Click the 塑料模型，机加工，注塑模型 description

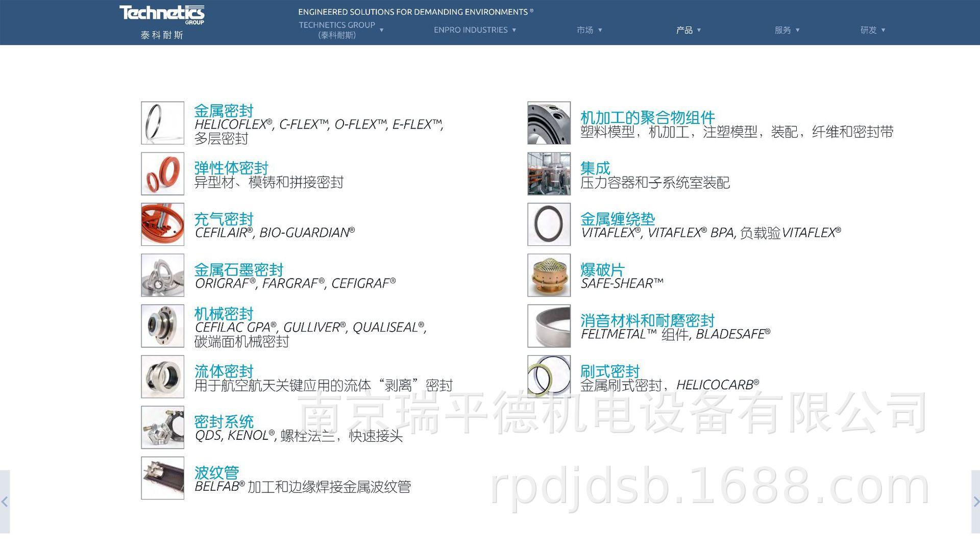pos(737,132)
